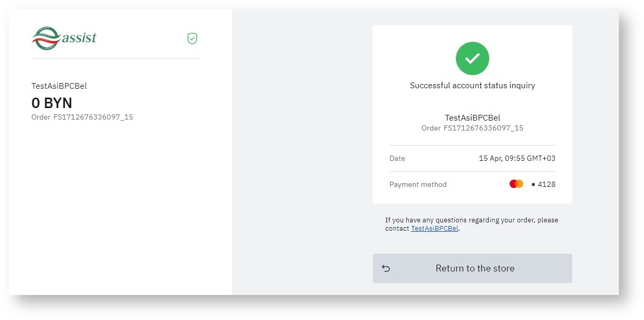The image size is (644, 320).
Task: Click the order number inside receipt card
Action: point(472,128)
